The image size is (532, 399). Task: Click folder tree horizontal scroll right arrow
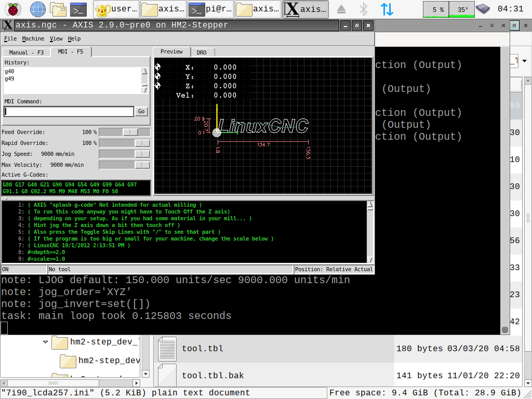pyautogui.click(x=137, y=383)
